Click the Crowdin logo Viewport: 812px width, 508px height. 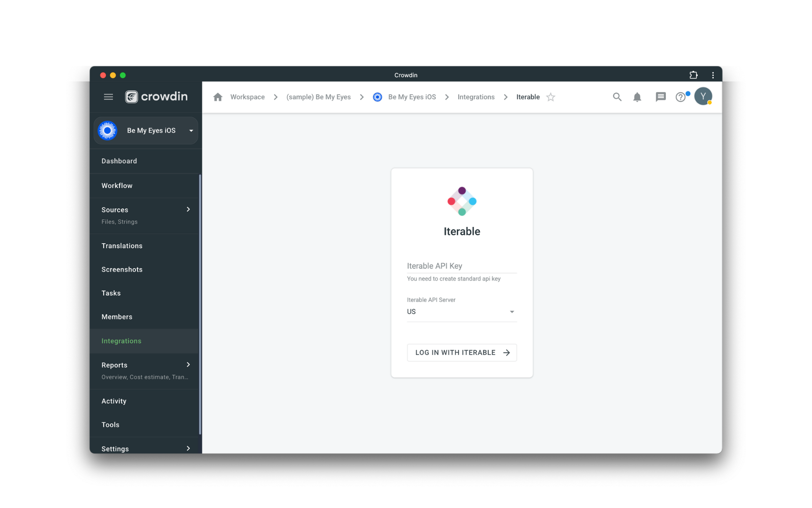coord(157,97)
